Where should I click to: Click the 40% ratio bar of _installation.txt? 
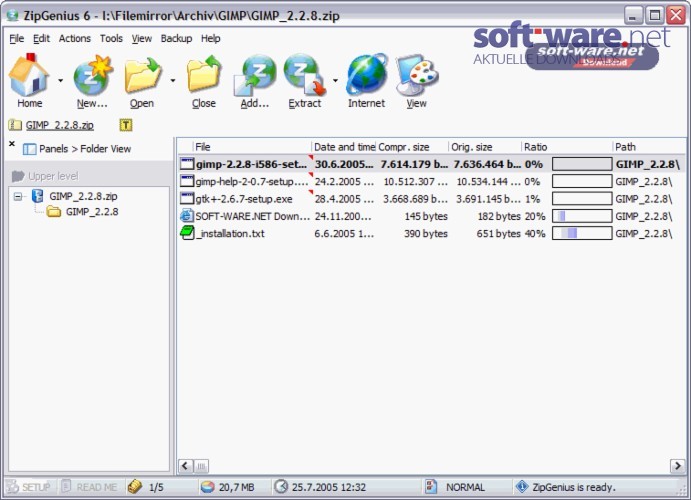(x=582, y=233)
